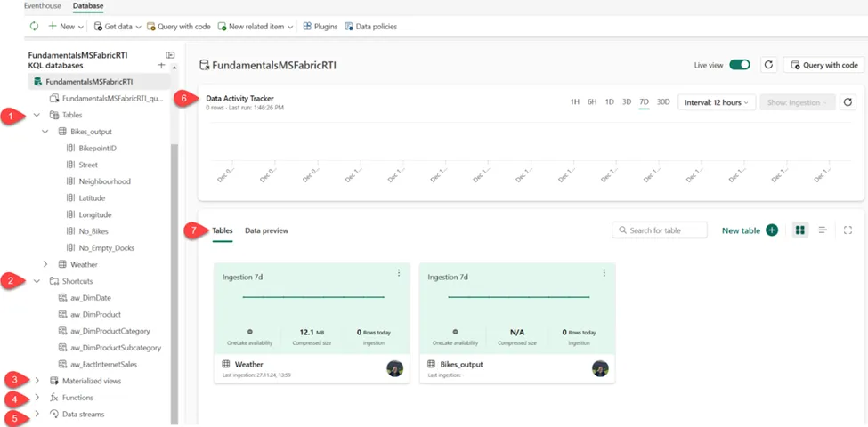
Task: Open the Eventhouse top tab
Action: pyautogui.click(x=42, y=6)
